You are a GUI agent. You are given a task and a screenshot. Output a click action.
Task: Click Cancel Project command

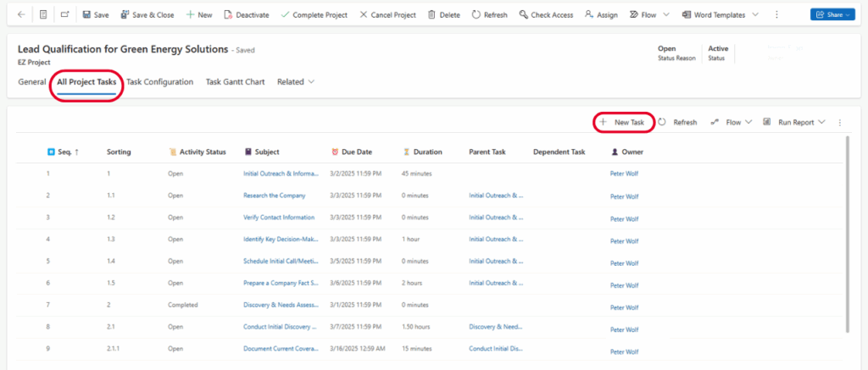pyautogui.click(x=387, y=14)
